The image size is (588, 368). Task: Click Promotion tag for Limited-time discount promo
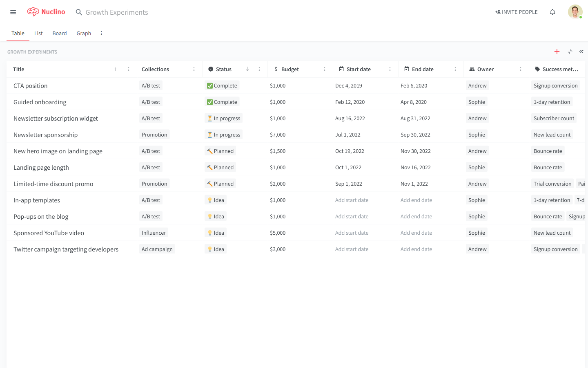click(154, 184)
